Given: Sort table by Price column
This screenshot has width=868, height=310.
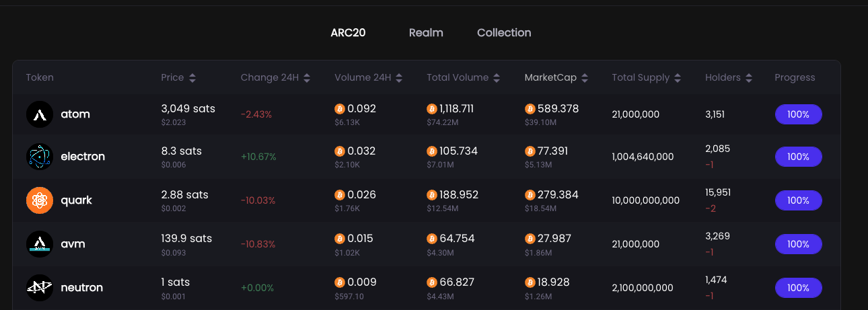Looking at the screenshot, I should pyautogui.click(x=178, y=78).
